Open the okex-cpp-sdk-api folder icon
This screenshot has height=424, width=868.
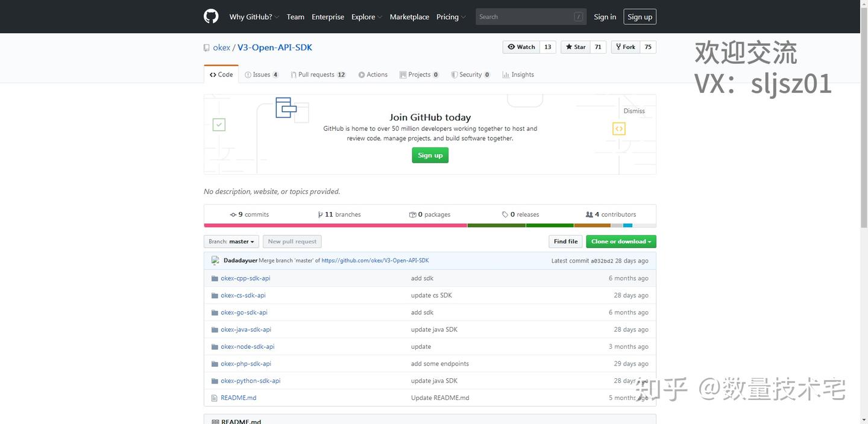click(215, 278)
